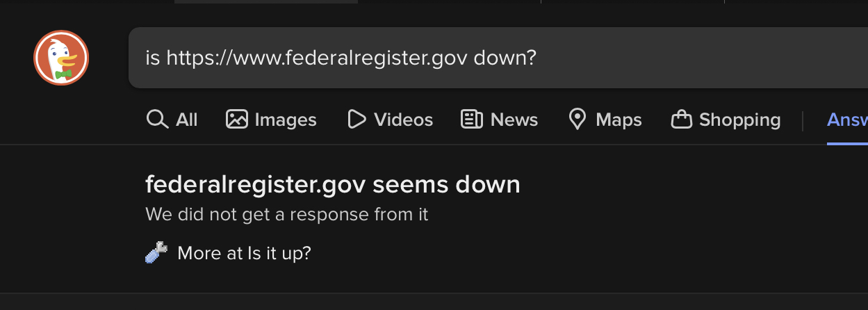Go to the News tab
Screen dimensions: 868x310
[x=514, y=120]
